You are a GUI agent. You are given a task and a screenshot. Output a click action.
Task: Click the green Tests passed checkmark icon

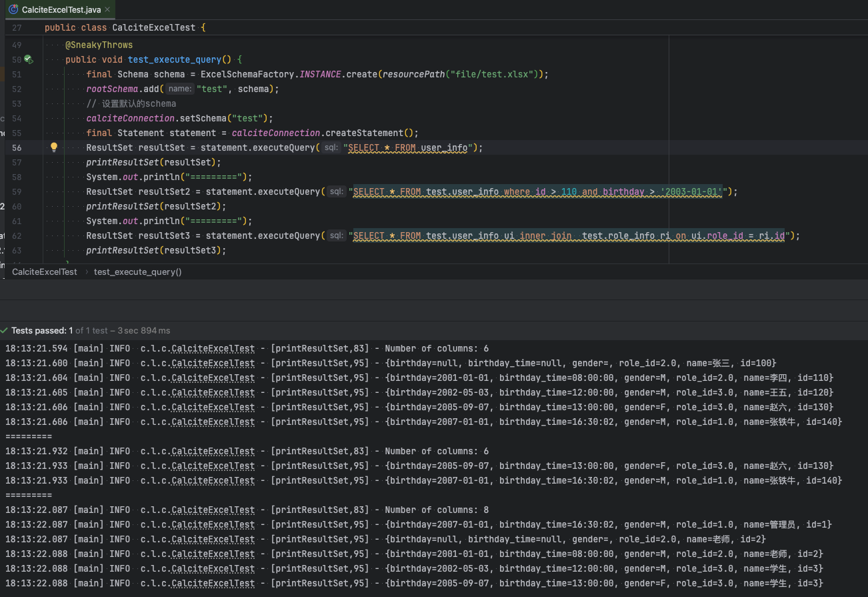[5, 331]
